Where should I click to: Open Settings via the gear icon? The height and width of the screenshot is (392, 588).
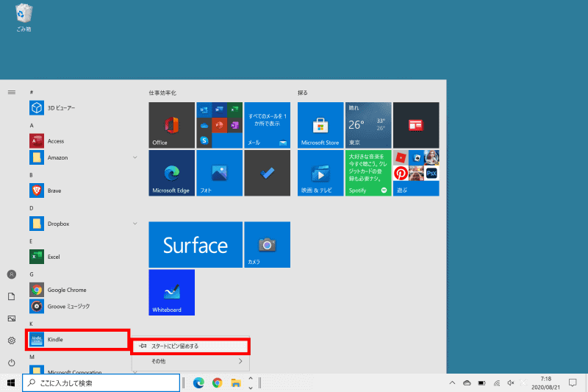coord(12,341)
